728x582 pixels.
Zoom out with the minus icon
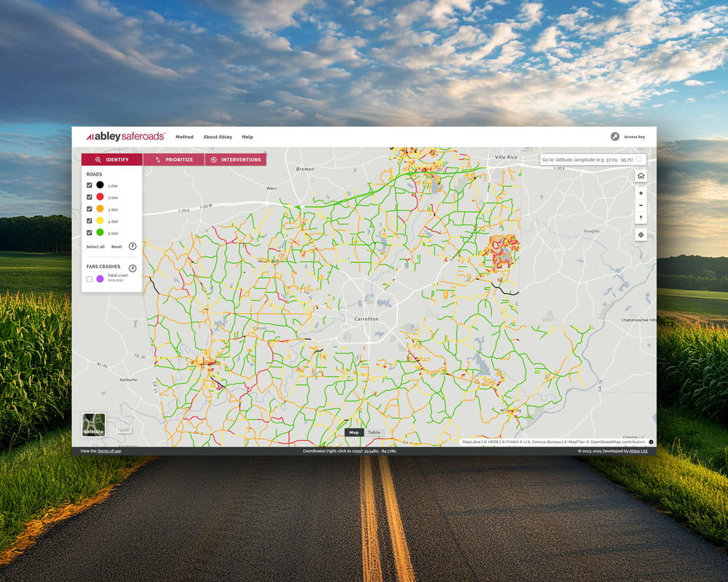click(641, 205)
